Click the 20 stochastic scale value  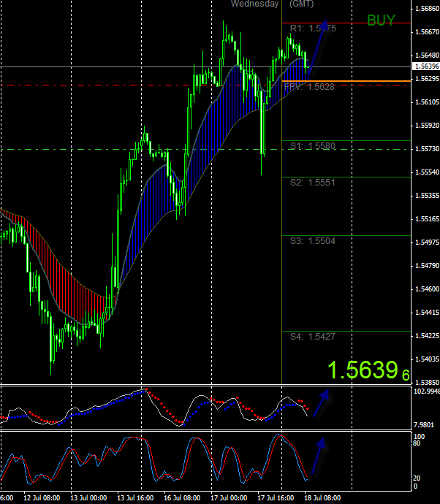[417, 478]
